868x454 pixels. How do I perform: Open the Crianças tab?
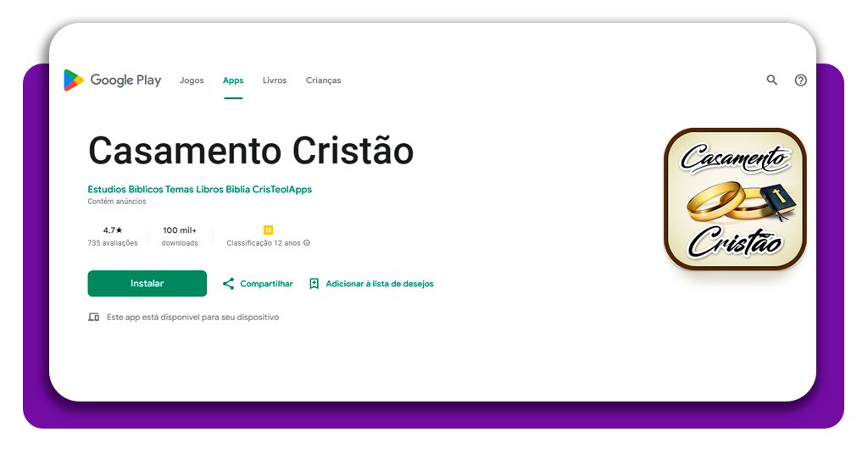tap(323, 80)
